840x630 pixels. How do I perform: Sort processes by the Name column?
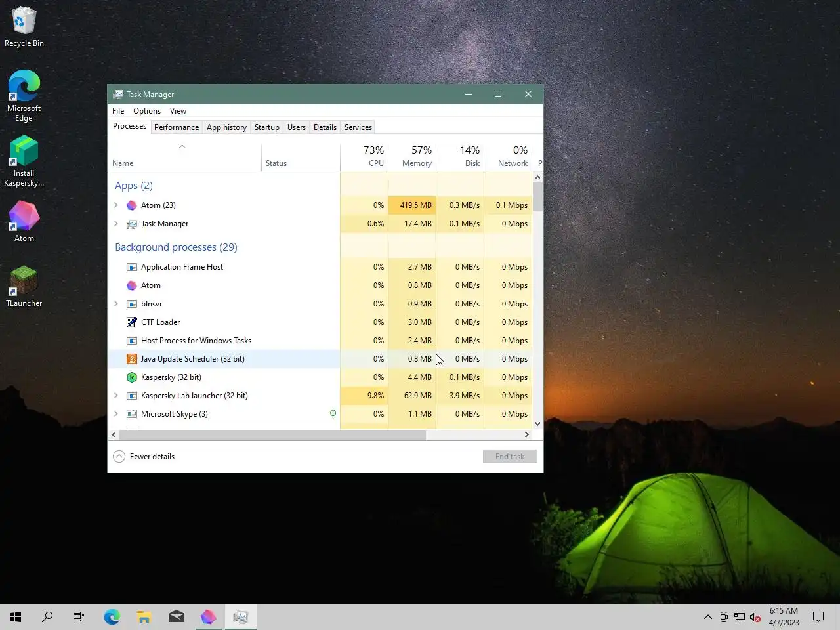pyautogui.click(x=184, y=157)
